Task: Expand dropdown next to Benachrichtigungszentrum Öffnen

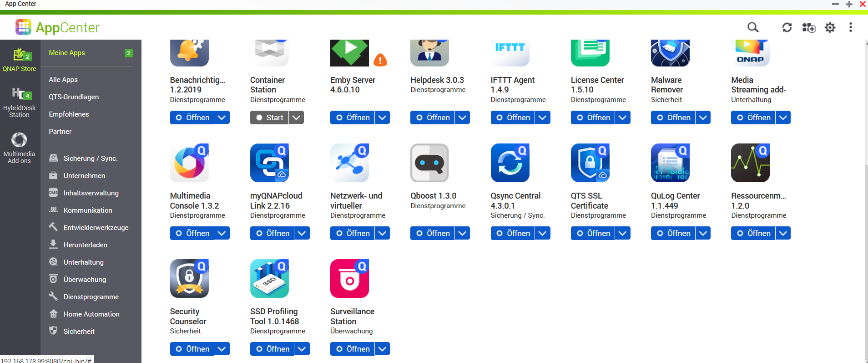Action: tap(222, 118)
